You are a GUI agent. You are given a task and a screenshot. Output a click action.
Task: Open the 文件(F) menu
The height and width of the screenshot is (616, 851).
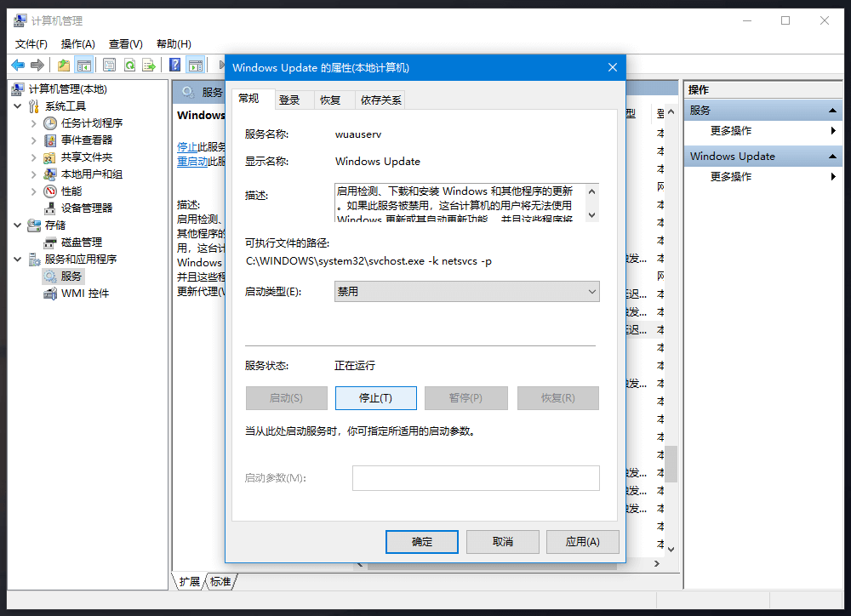click(31, 44)
